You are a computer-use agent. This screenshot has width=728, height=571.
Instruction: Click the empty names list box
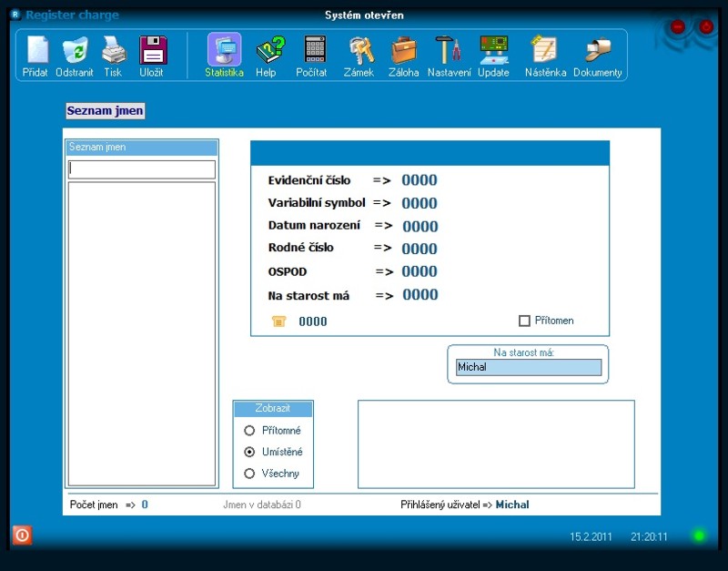tap(142, 333)
